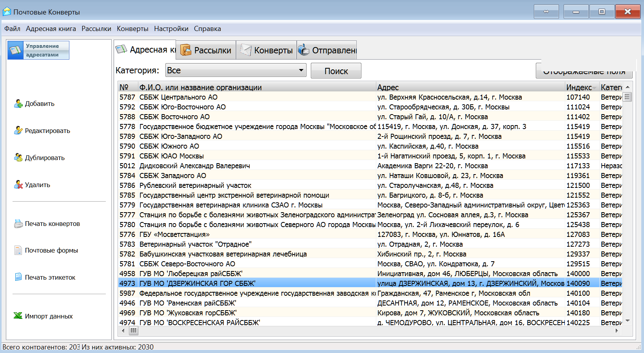
Task: Sort by the Ф.И.О. column header
Action: click(257, 87)
